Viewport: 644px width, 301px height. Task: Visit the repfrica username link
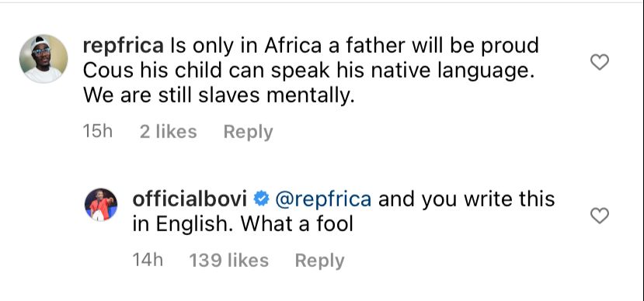tap(124, 47)
